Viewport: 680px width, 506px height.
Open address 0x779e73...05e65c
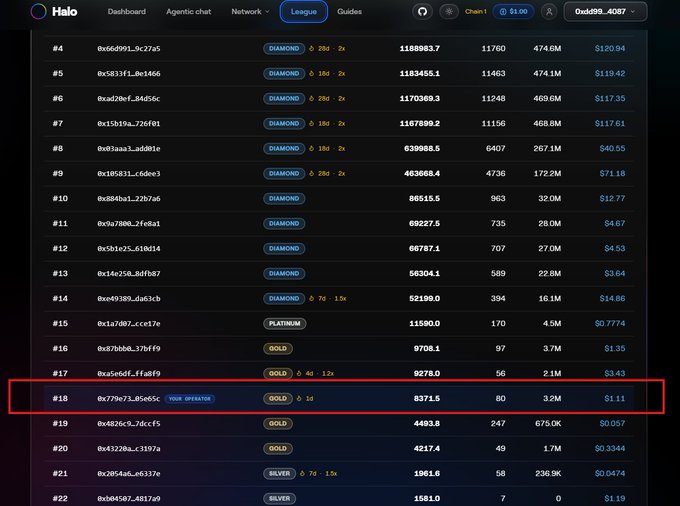pos(129,398)
